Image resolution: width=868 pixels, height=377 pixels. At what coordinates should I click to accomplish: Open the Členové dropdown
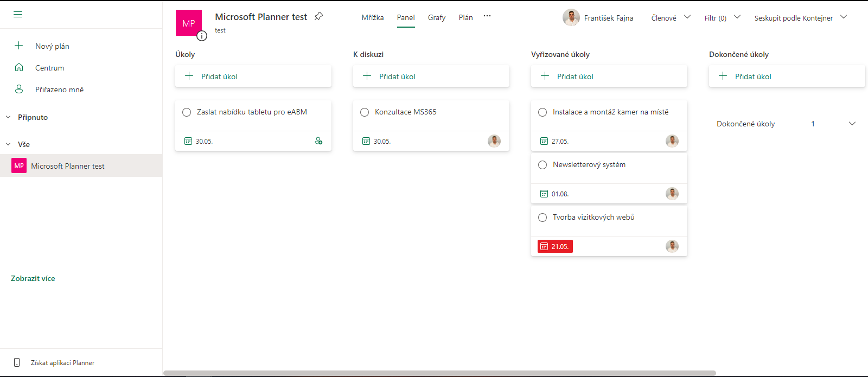click(x=671, y=18)
